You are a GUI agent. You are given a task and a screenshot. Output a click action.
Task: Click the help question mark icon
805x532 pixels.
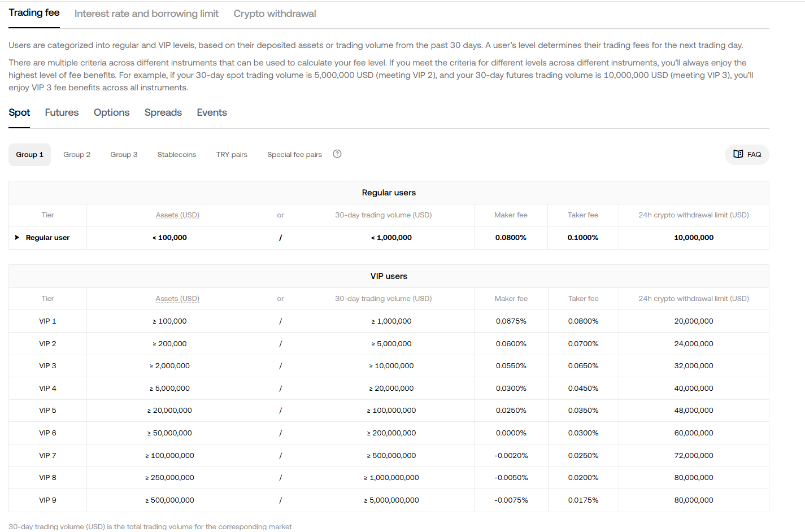[337, 154]
